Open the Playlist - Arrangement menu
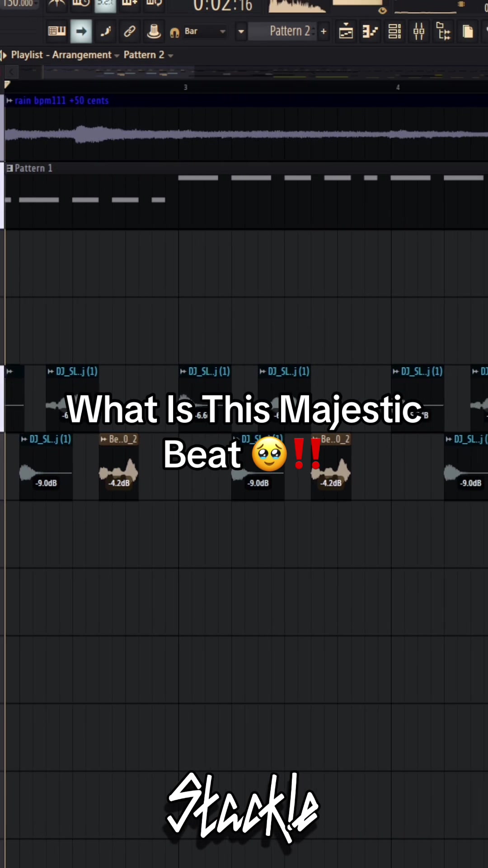The height and width of the screenshot is (868, 488). point(65,55)
